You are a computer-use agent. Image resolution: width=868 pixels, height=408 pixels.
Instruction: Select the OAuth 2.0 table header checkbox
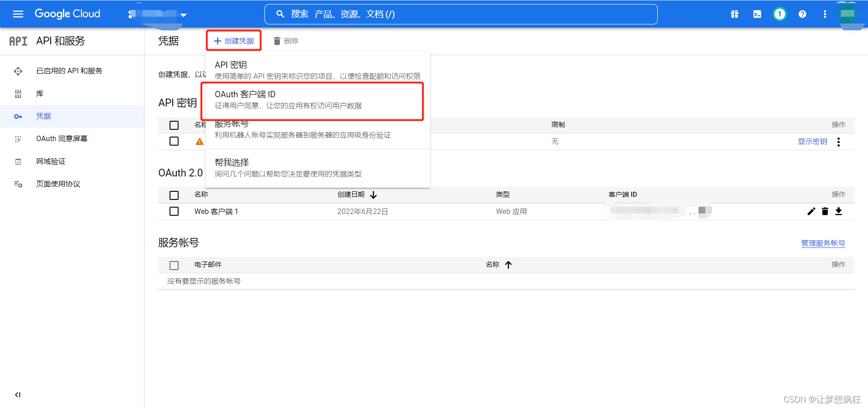pos(174,195)
